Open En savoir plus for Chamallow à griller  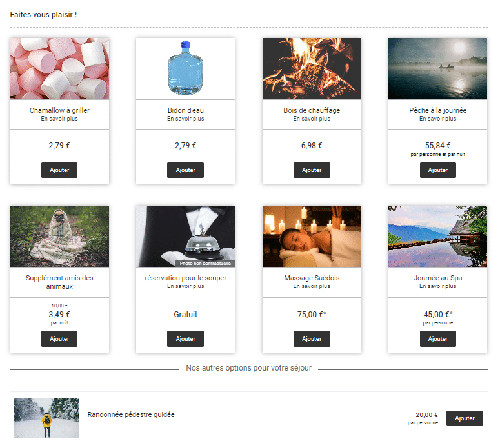click(x=59, y=119)
